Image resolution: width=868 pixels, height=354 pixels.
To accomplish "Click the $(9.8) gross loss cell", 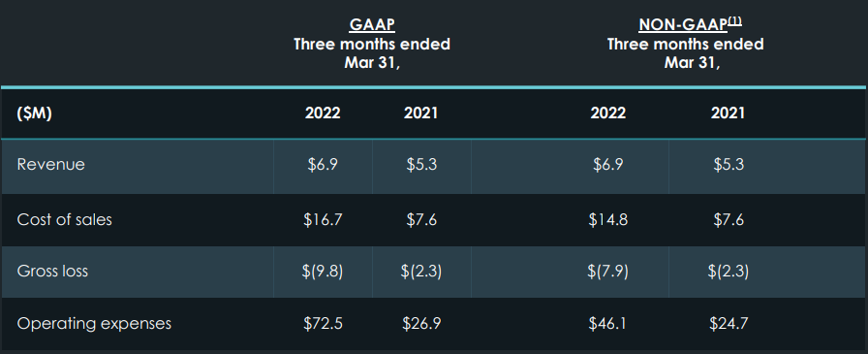I will coord(323,272).
